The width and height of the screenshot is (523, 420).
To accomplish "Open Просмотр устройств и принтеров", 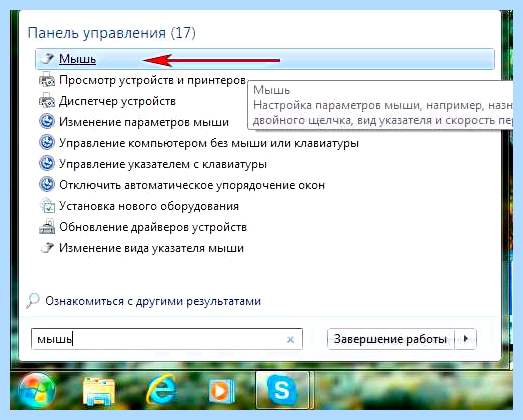I will pos(152,80).
